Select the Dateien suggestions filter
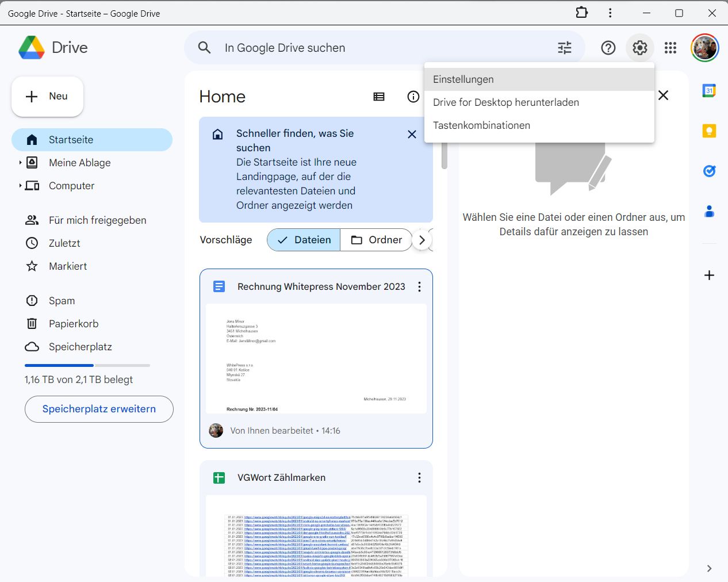 pyautogui.click(x=304, y=240)
